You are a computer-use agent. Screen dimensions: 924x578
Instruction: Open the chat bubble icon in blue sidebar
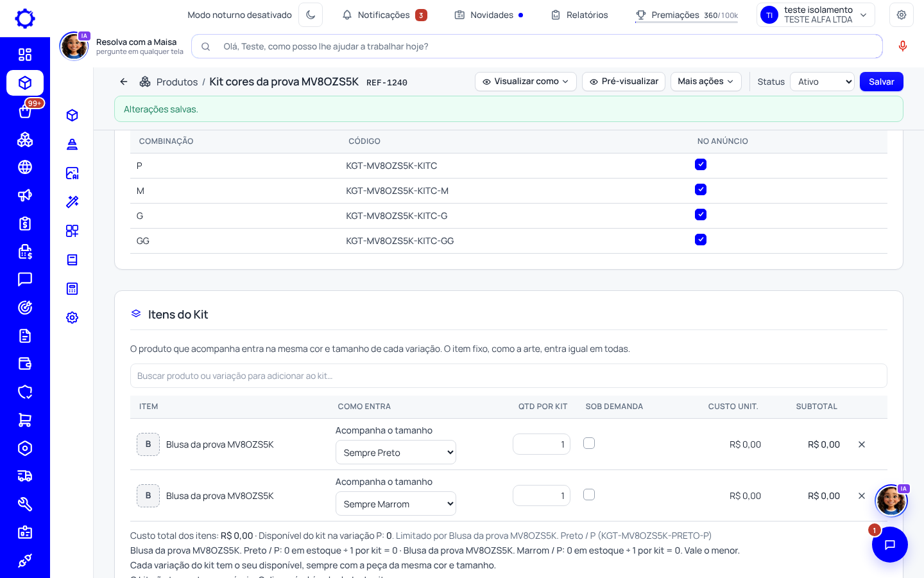25,279
